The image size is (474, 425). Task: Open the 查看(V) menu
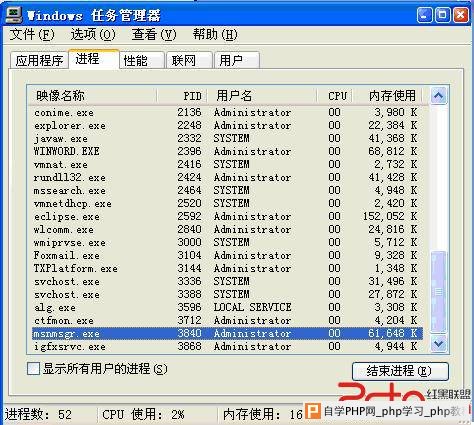pos(154,34)
